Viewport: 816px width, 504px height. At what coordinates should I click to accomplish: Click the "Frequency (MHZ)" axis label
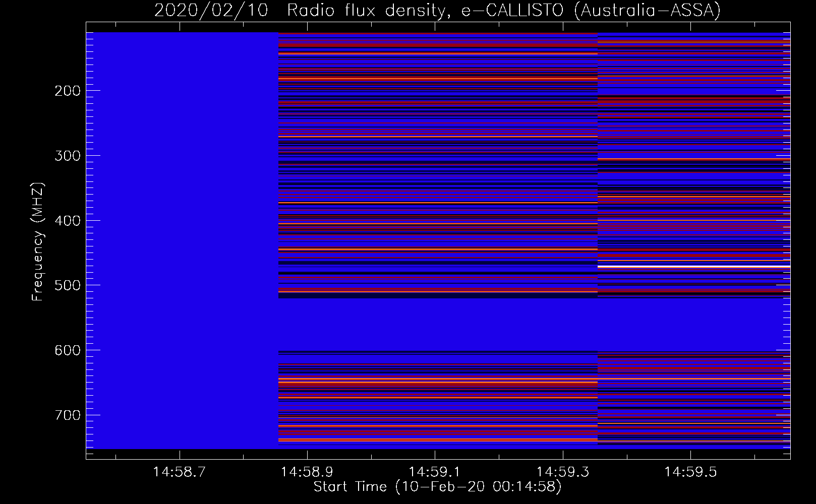(38, 242)
